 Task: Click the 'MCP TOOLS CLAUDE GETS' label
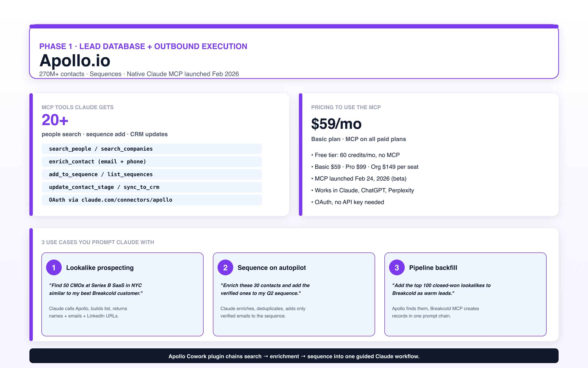tap(78, 107)
